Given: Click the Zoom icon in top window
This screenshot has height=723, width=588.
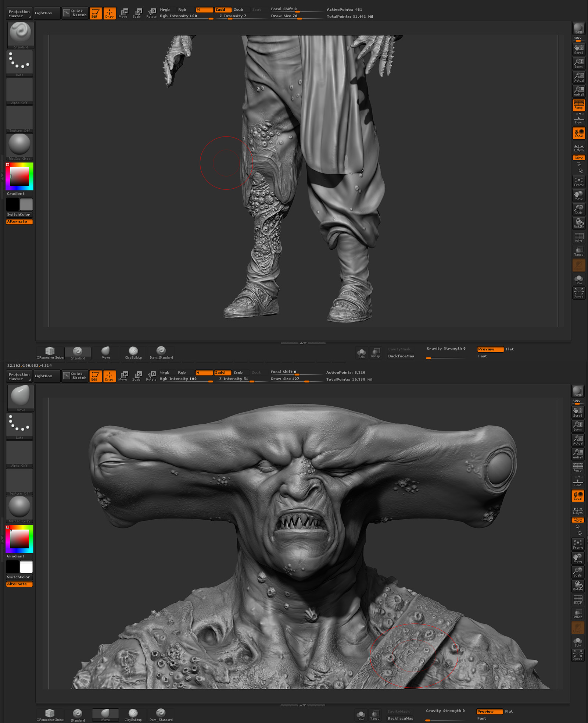Looking at the screenshot, I should (x=579, y=63).
